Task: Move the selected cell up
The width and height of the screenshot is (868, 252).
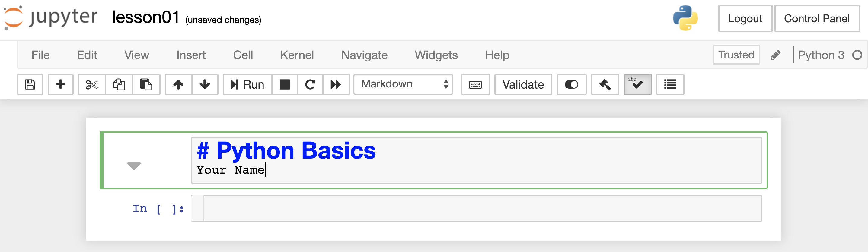Action: pos(178,84)
